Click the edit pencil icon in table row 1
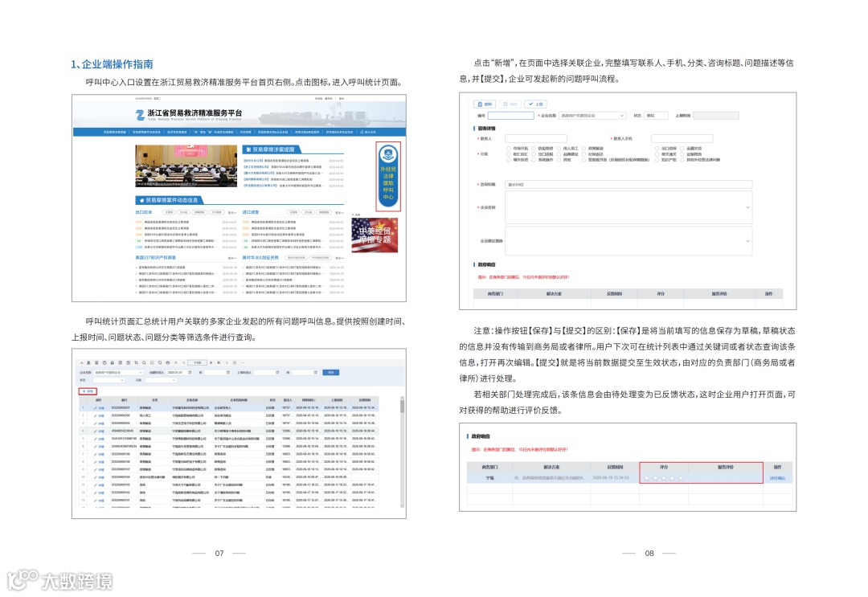Viewport: 868px width, 597px height. tap(95, 407)
